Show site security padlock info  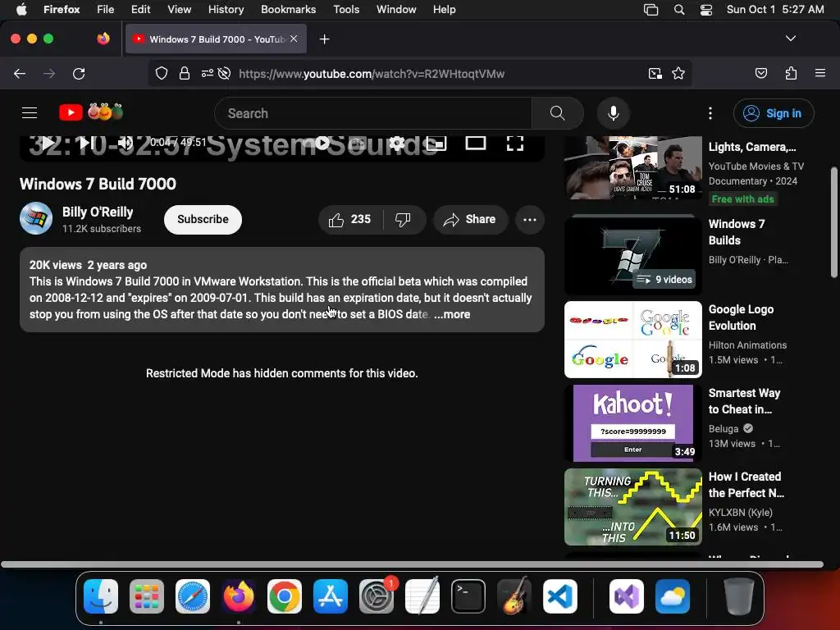tap(185, 73)
